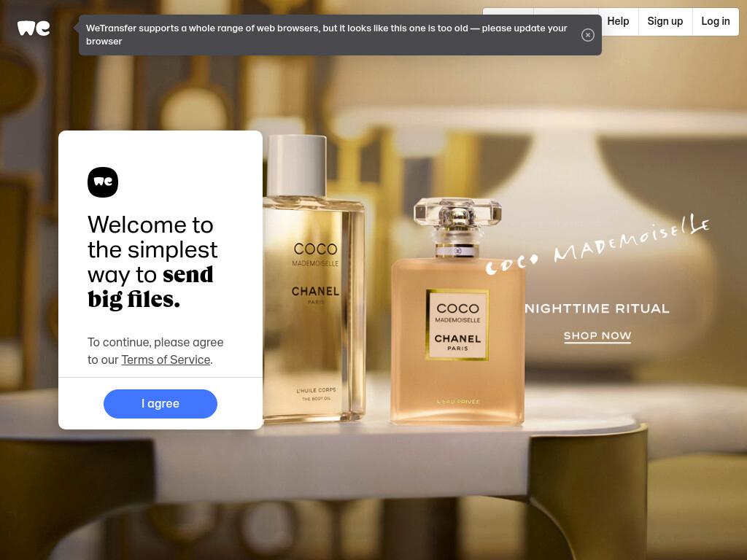Viewport: 747px width, 560px height.
Task: Click the NIGHTTIME RITUAL ad headline
Action: click(597, 308)
